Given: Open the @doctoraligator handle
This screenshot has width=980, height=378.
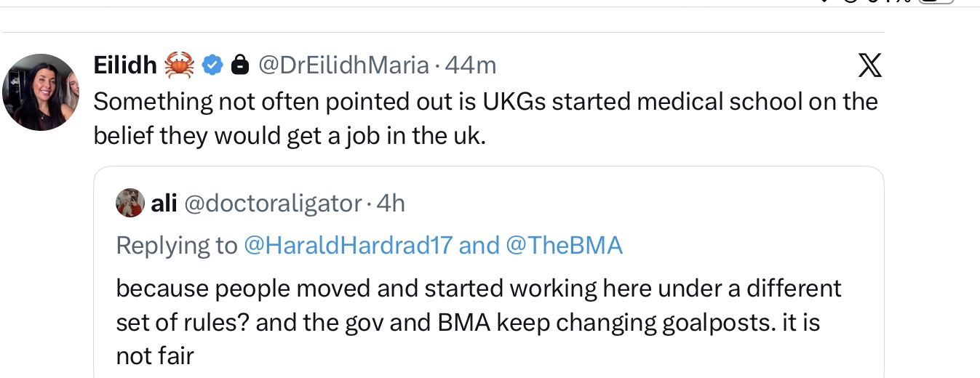Looking at the screenshot, I should coord(272,204).
